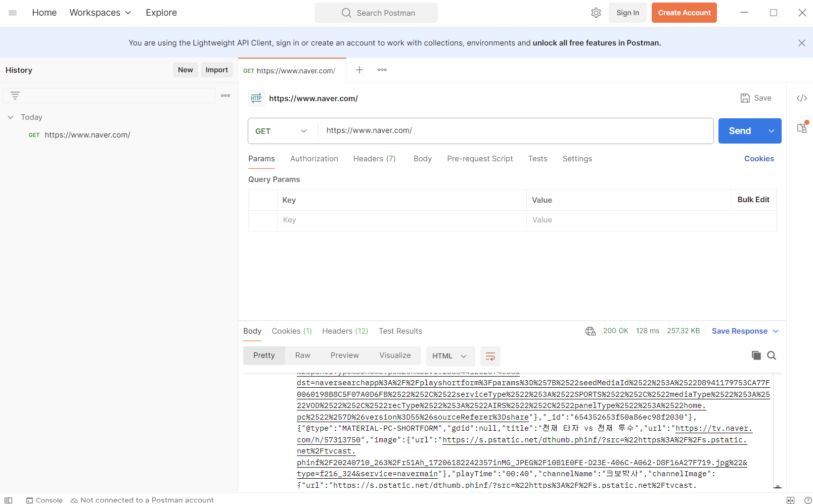The height and width of the screenshot is (504, 813).
Task: Click the query param Key input cell
Action: (x=402, y=220)
